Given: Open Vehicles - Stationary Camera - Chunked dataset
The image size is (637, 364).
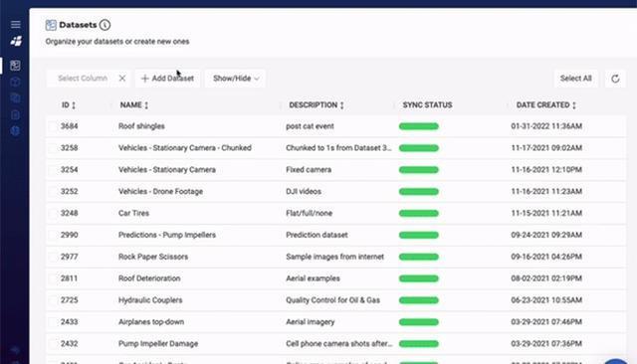Looking at the screenshot, I should point(185,148).
